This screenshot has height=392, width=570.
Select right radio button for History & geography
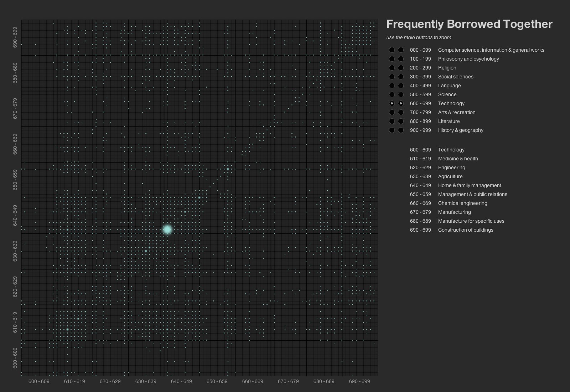(x=401, y=130)
